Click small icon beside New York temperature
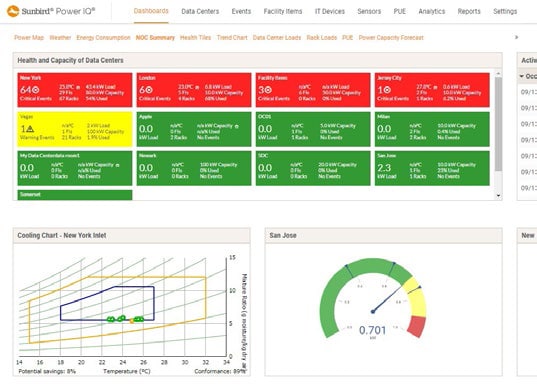 [x=78, y=87]
